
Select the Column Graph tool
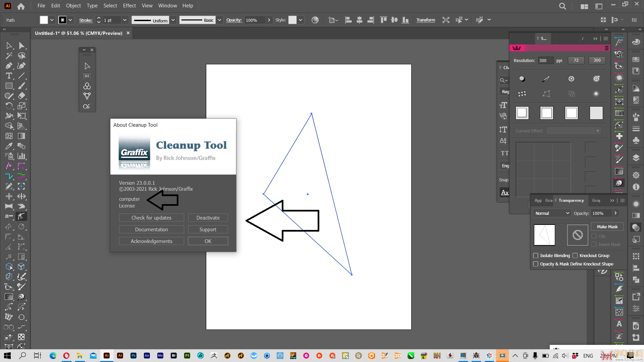pos(22,156)
